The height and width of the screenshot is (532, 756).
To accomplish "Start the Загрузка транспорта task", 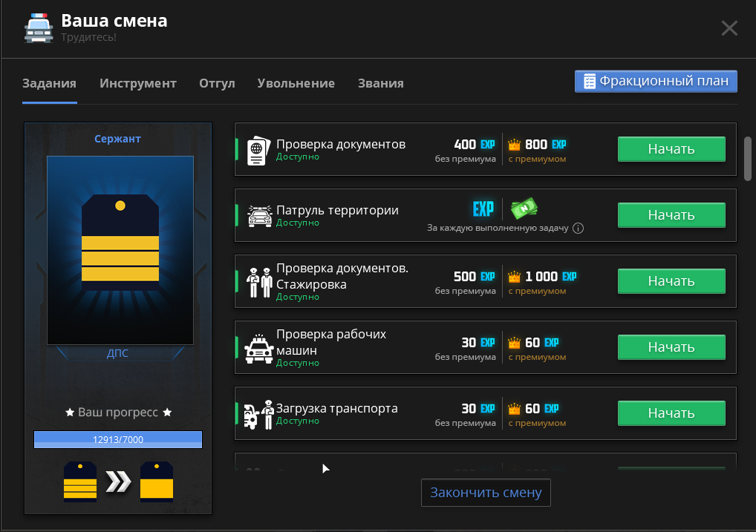I will 671,413.
